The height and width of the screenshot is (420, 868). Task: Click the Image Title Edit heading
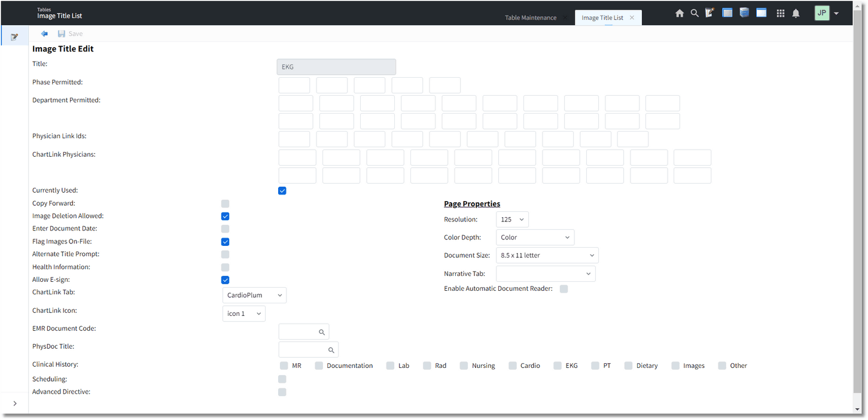63,49
